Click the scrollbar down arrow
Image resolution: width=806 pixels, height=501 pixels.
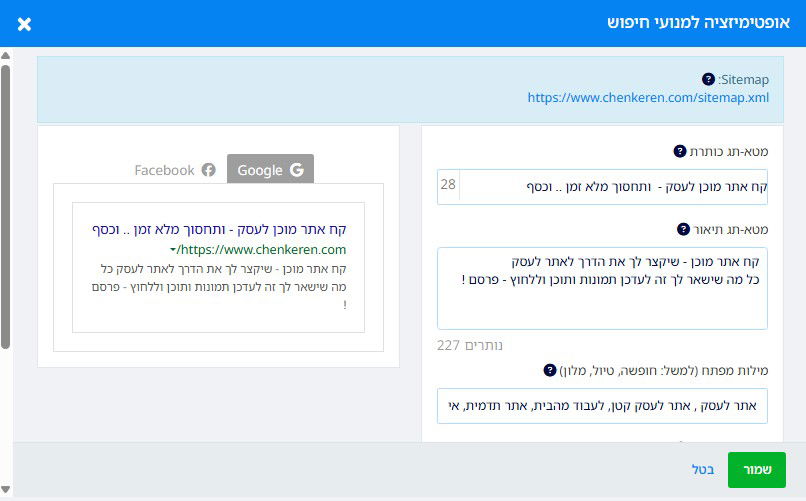pos(6,489)
